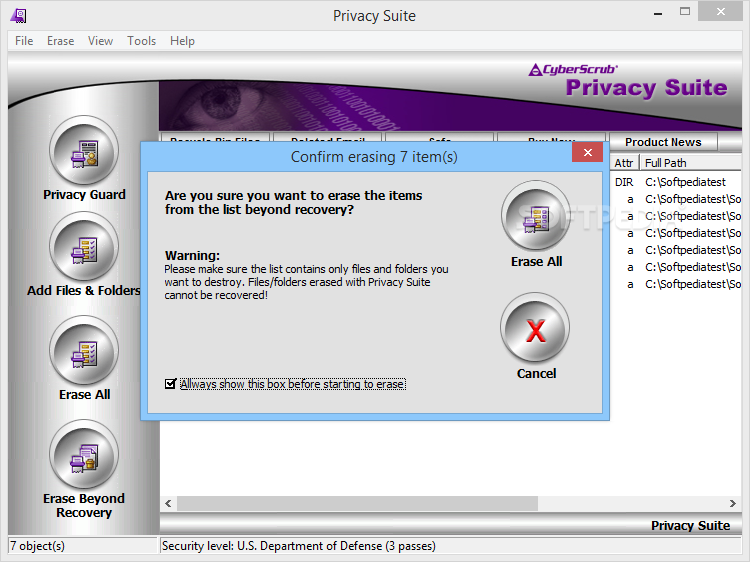Maximize the Privacy Suite window

coord(685,12)
